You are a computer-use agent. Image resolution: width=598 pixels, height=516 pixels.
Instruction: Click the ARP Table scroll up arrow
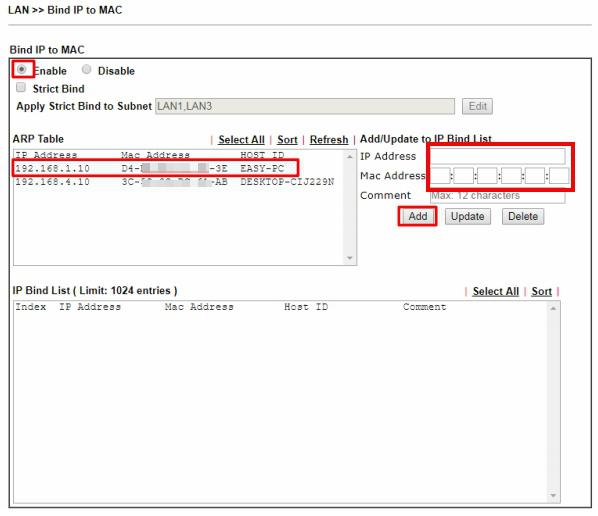pyautogui.click(x=350, y=156)
